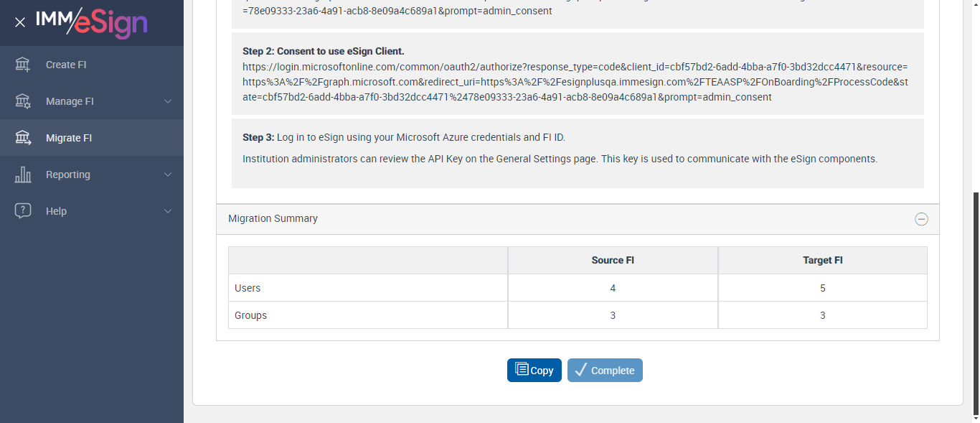Expand the Reporting submenu chevron
This screenshot has height=423, width=980.
coord(168,175)
